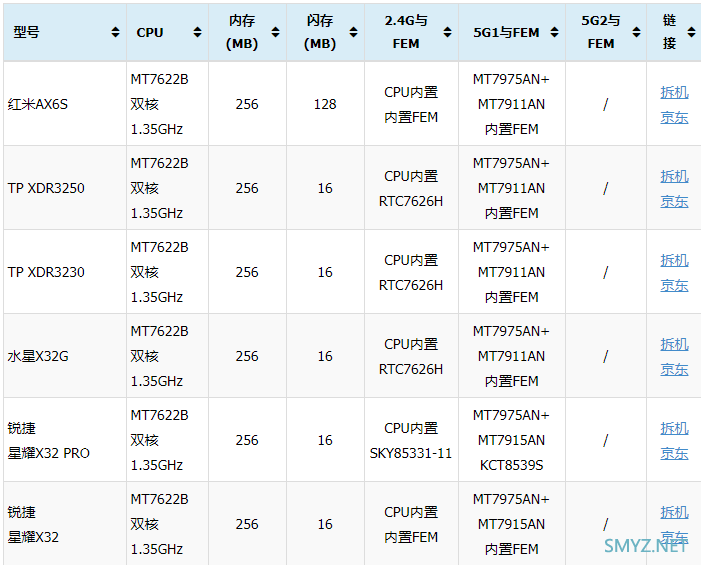Open 拆机 link for TP XDR3230
This screenshot has width=701, height=565.
point(674,260)
